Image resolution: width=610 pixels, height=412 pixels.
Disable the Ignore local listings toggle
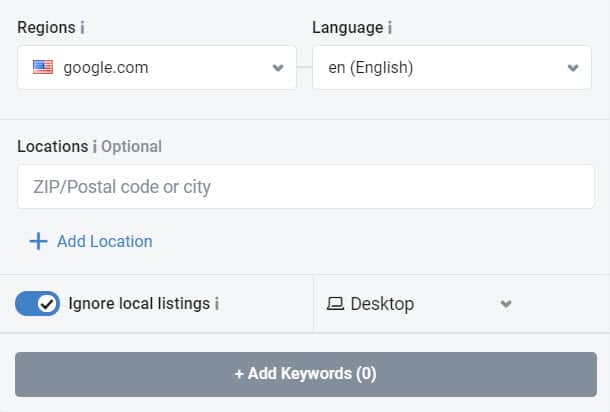[38, 304]
